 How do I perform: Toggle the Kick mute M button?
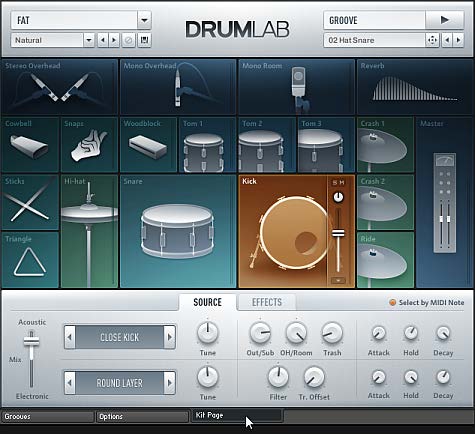342,183
